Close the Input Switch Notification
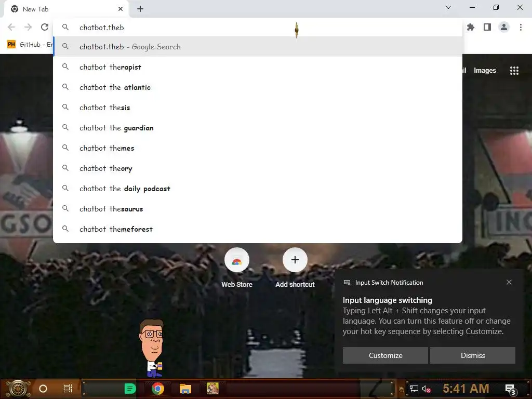Viewport: 532px width, 399px height. point(509,282)
